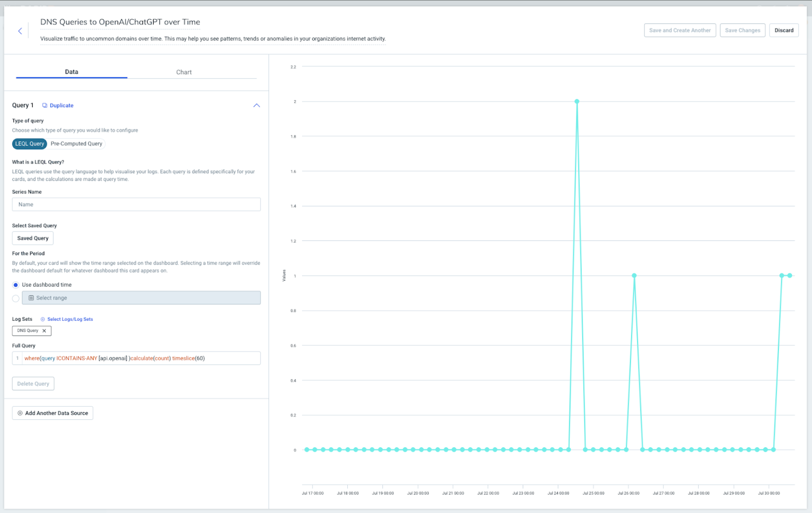This screenshot has width=812, height=513.
Task: Click the Delete Query button
Action: [x=33, y=384]
